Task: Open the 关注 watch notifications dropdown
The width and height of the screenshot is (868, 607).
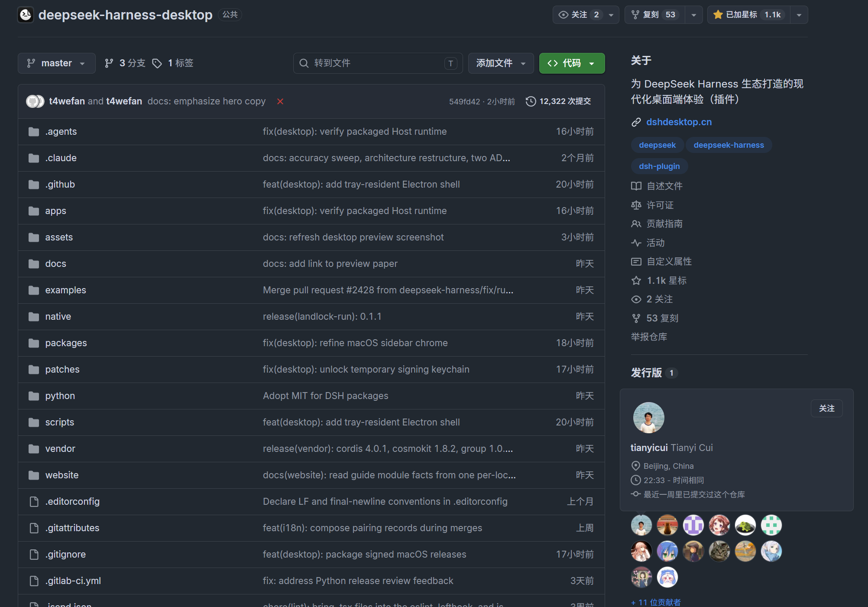Action: pyautogui.click(x=586, y=15)
